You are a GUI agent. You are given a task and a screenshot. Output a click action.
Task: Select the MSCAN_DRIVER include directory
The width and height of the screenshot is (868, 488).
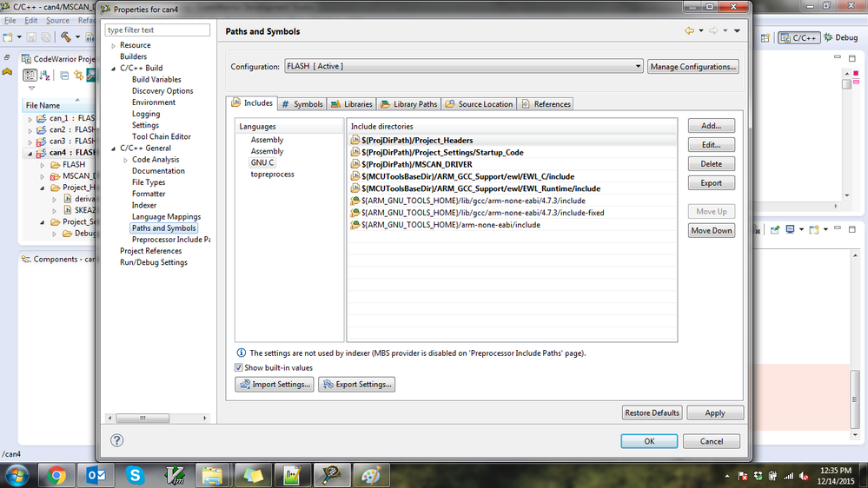tap(512, 164)
